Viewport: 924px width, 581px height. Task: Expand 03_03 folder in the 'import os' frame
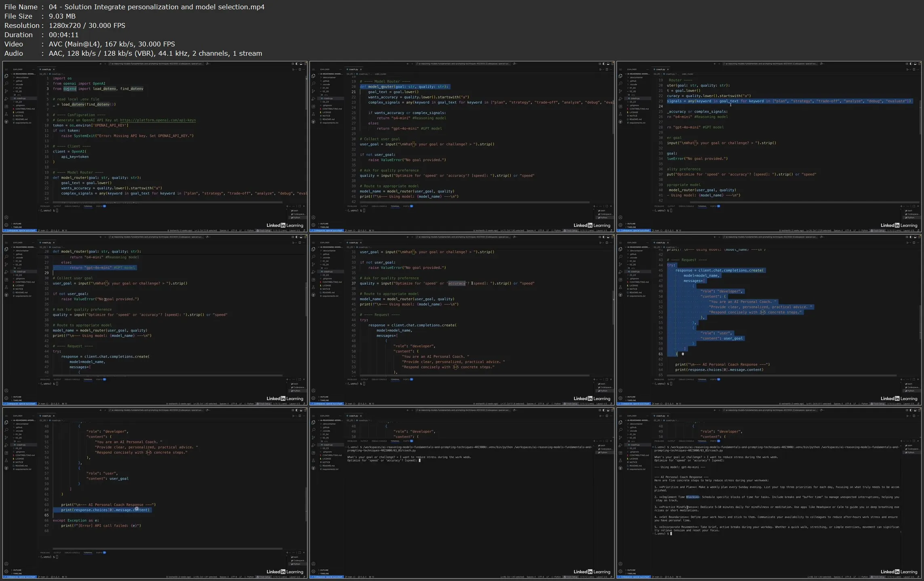tap(19, 102)
